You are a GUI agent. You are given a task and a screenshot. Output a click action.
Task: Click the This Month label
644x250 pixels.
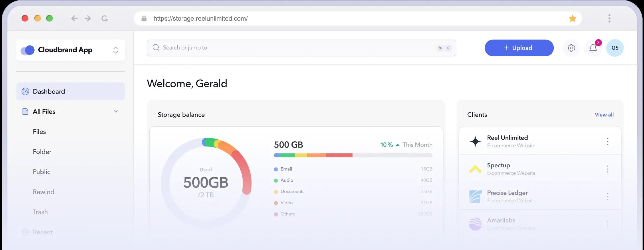[x=417, y=145]
